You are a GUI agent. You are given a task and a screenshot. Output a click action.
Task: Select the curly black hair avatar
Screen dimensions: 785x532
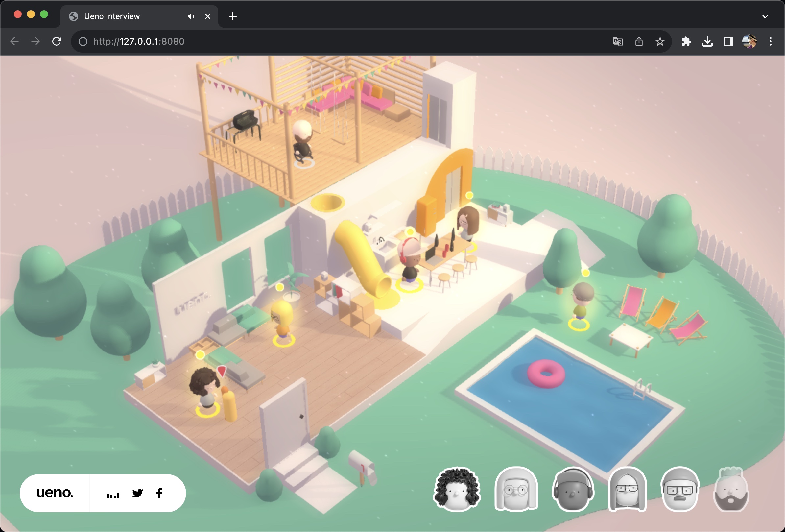pyautogui.click(x=457, y=490)
